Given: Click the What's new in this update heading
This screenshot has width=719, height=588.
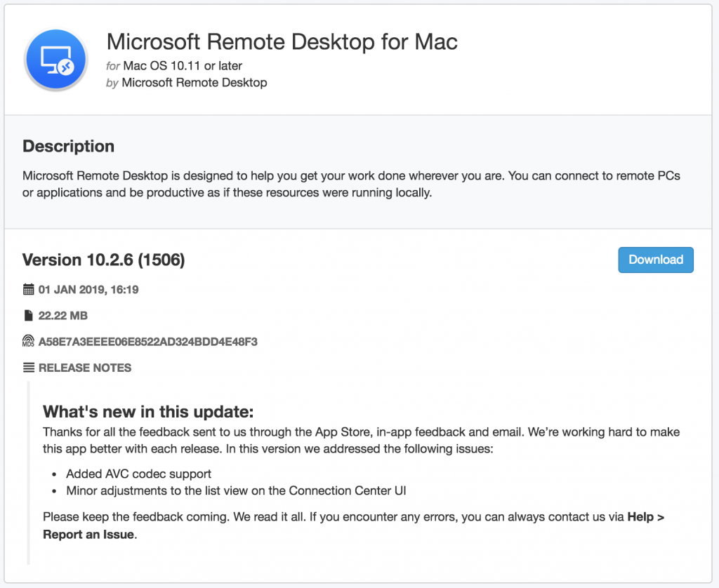Looking at the screenshot, I should tap(148, 412).
